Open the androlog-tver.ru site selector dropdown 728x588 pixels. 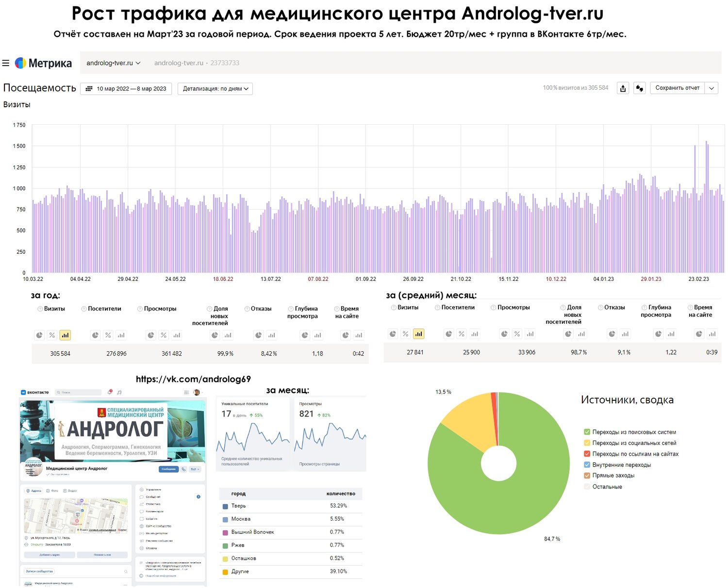(114, 63)
